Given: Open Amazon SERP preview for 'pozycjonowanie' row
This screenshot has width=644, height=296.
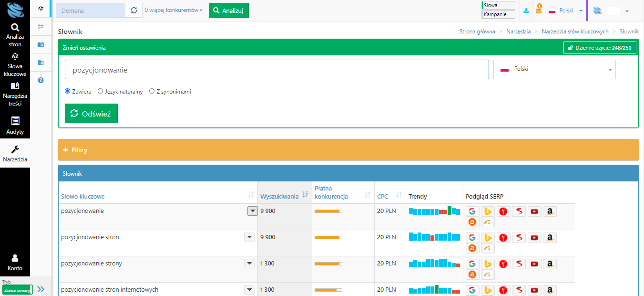Looking at the screenshot, I should (x=550, y=211).
